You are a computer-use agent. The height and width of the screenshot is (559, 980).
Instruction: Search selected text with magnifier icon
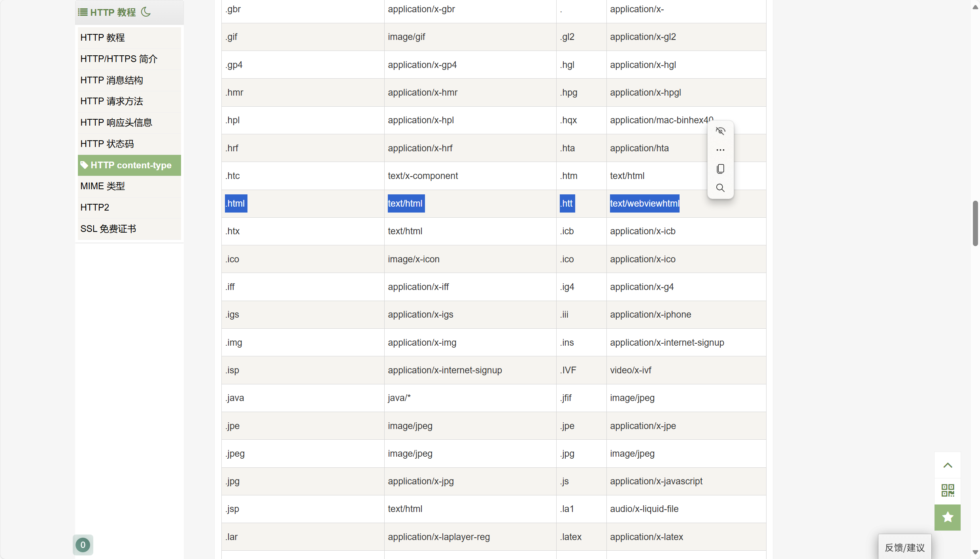(x=720, y=188)
